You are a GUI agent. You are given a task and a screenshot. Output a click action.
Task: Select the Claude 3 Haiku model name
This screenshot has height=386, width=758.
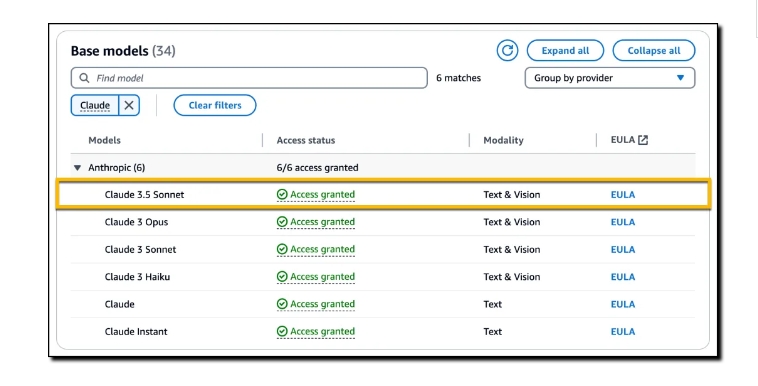137,277
